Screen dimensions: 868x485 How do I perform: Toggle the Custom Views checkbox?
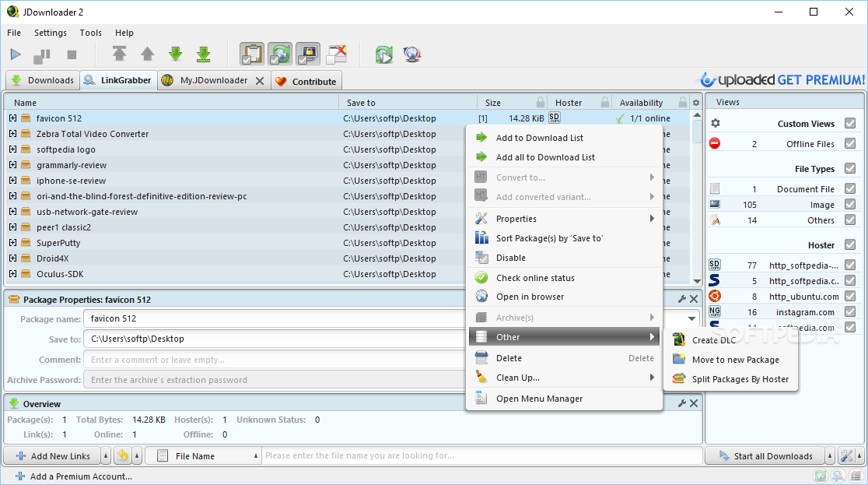tap(850, 123)
